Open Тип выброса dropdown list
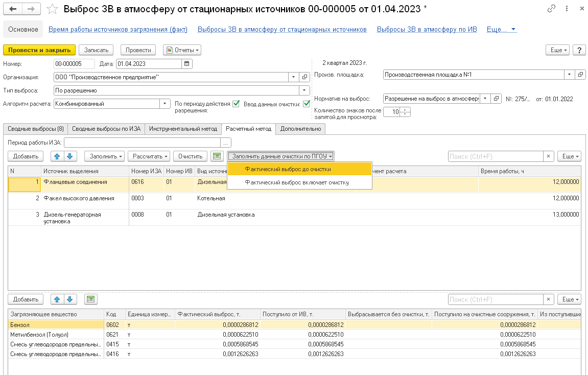Image resolution: width=588 pixels, height=375 pixels. [x=305, y=90]
